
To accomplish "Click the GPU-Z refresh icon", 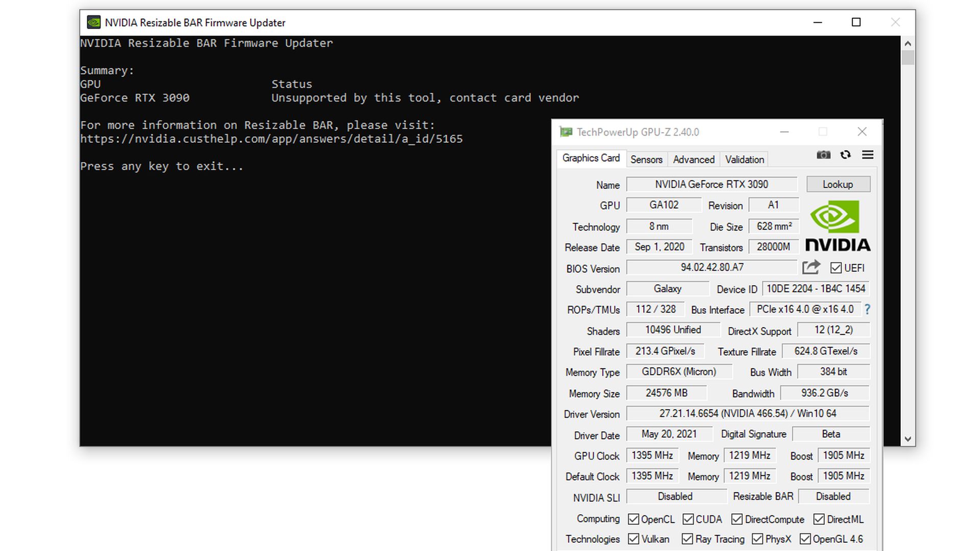I will [845, 155].
